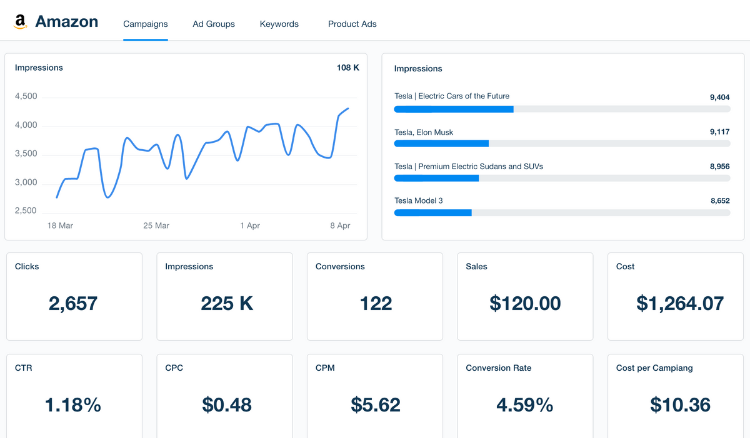Click the 122 conversions value
Screen dimensions: 750x438
376,303
